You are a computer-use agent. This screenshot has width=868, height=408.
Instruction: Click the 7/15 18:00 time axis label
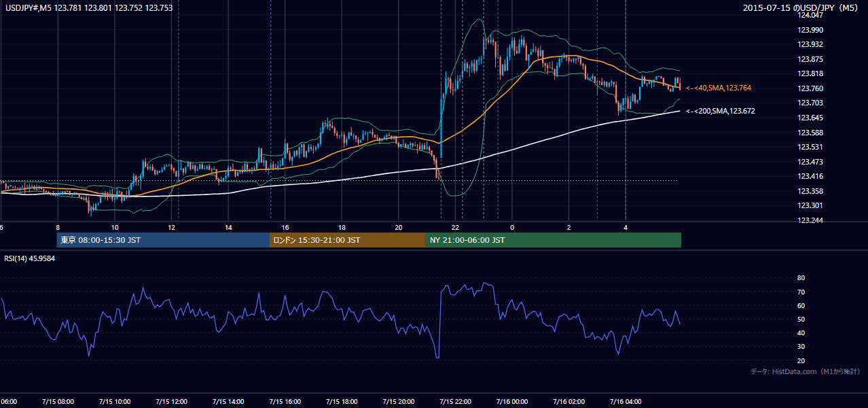tap(342, 402)
